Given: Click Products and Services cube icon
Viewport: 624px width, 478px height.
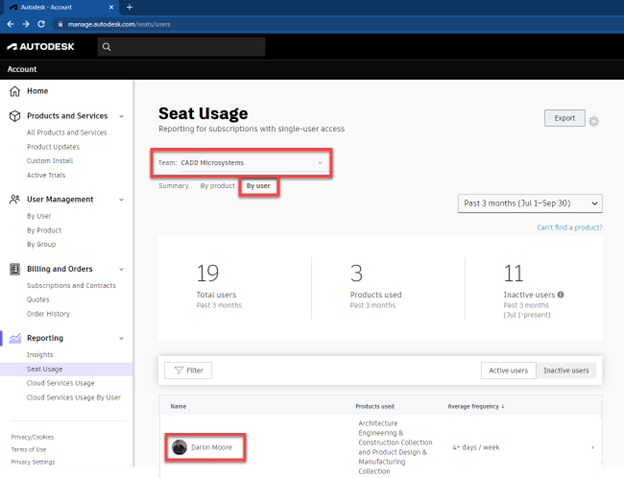Looking at the screenshot, I should (15, 116).
